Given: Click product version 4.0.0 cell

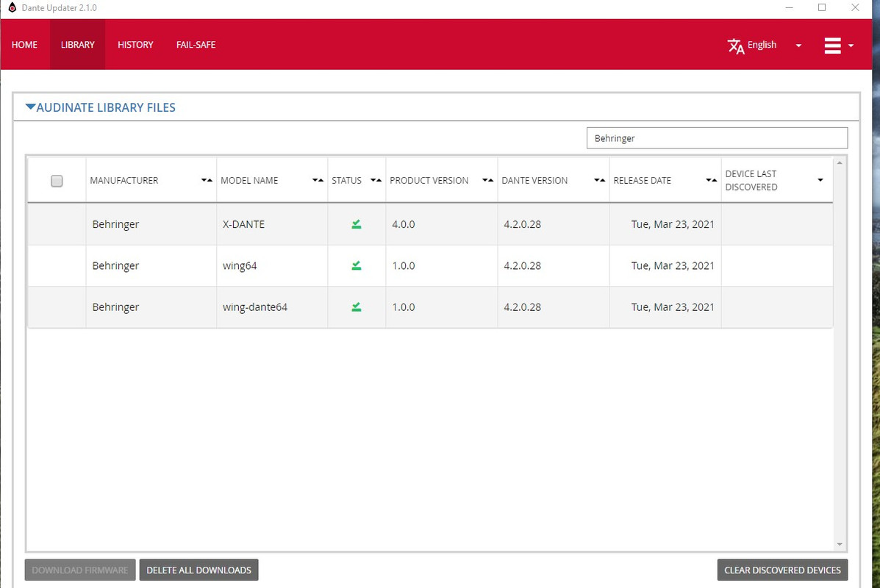Looking at the screenshot, I should click(442, 224).
